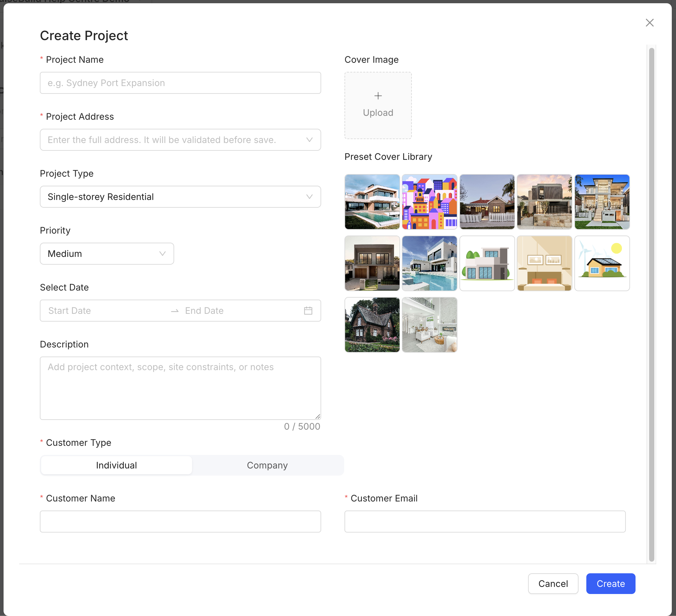This screenshot has height=616, width=676.
Task: Click the Customer Name input field
Action: (x=180, y=522)
